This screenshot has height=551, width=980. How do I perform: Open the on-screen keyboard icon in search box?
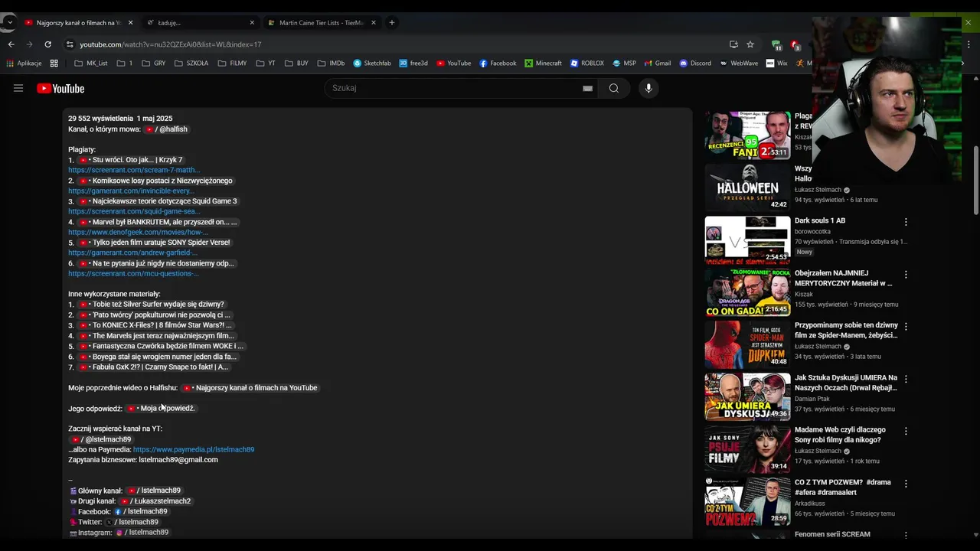(587, 88)
